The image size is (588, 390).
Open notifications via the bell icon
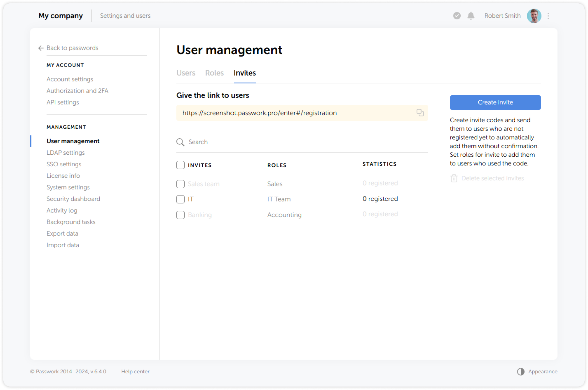click(471, 16)
